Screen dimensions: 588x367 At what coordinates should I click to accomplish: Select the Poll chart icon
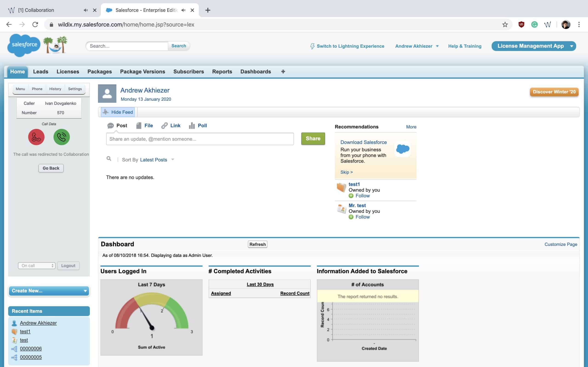[192, 125]
